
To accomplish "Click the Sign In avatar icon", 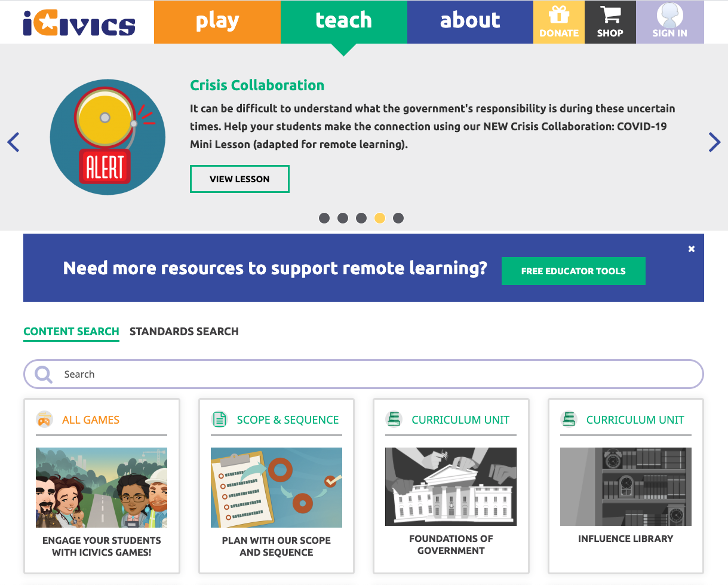I will 669,16.
